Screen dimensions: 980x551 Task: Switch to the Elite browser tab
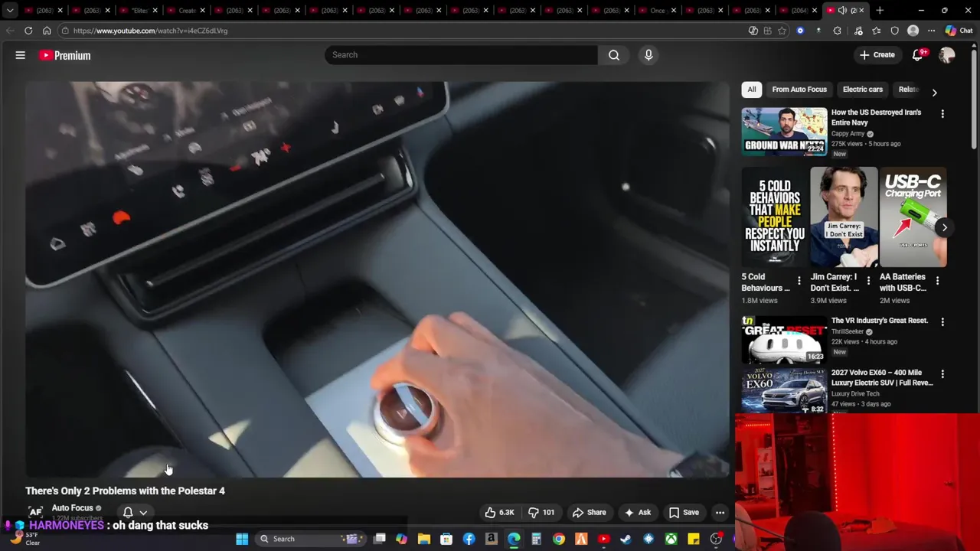tap(138, 11)
